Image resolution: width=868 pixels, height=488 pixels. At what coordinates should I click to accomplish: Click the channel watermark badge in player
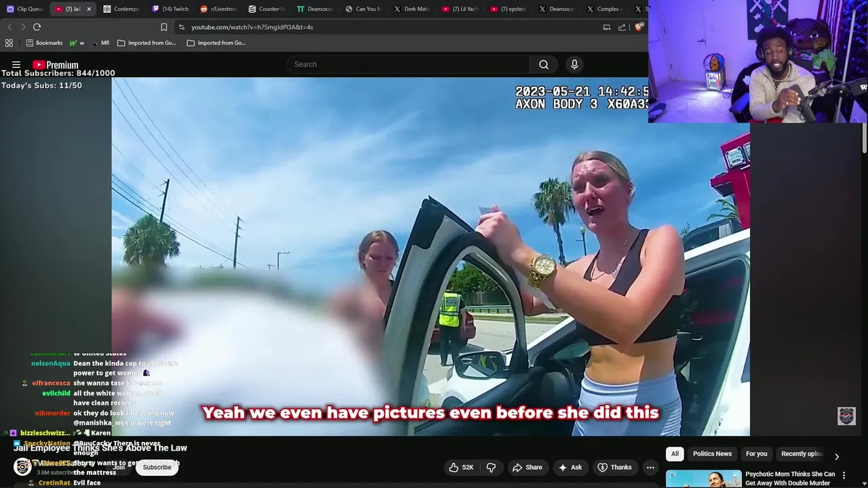[846, 415]
